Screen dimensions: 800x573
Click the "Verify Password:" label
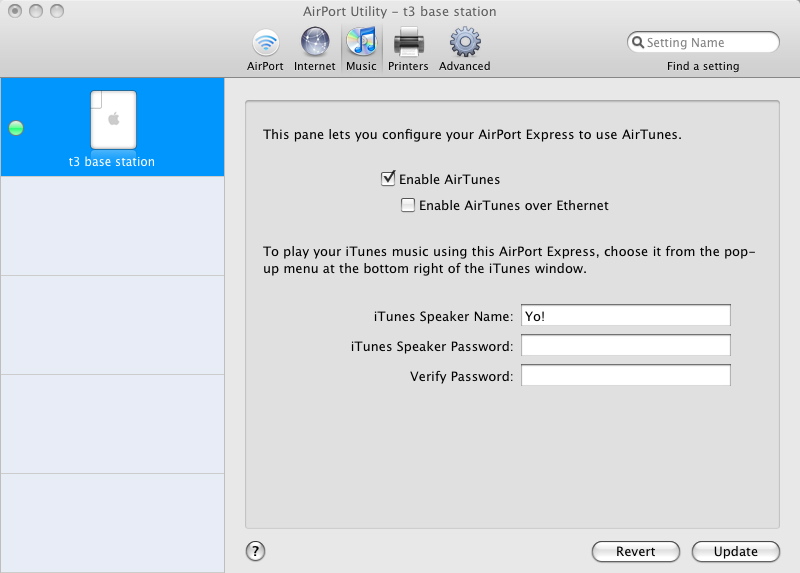[x=462, y=377]
